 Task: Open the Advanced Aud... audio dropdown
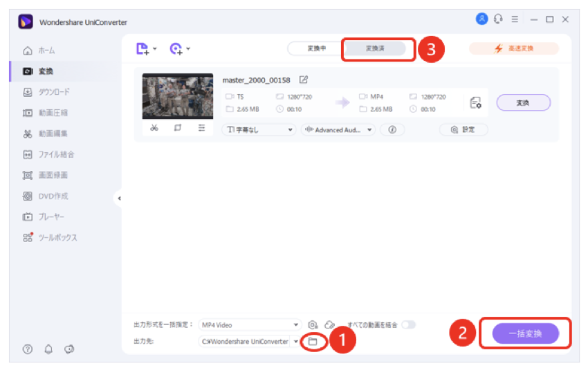pyautogui.click(x=338, y=130)
